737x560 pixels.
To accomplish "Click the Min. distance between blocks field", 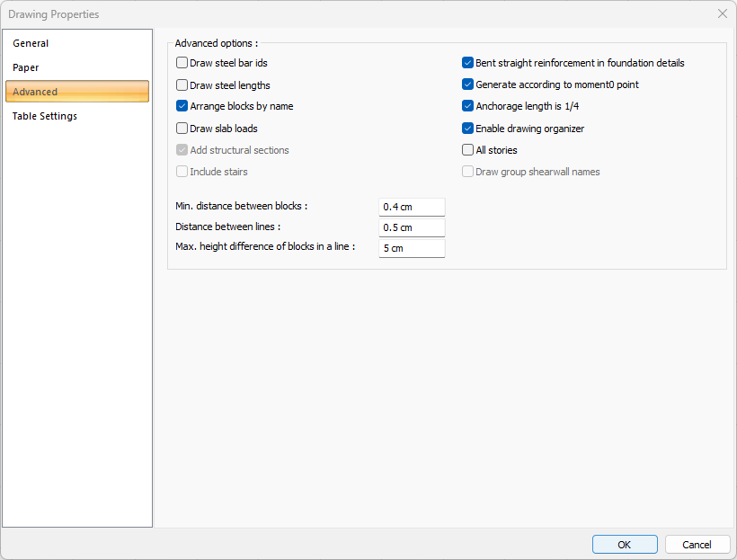I will (x=412, y=207).
